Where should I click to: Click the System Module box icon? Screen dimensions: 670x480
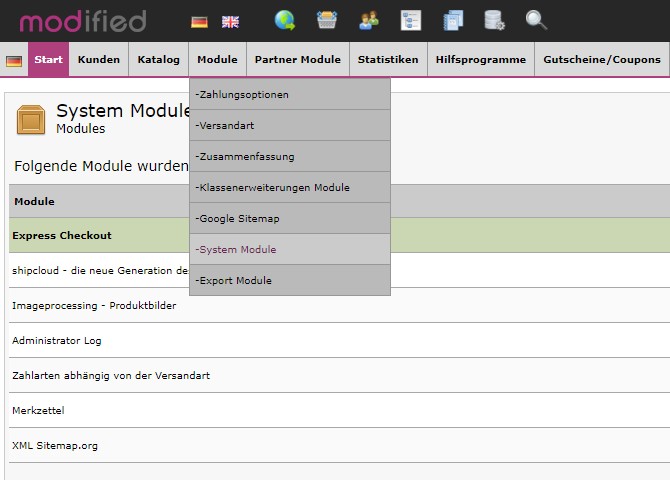click(31, 120)
